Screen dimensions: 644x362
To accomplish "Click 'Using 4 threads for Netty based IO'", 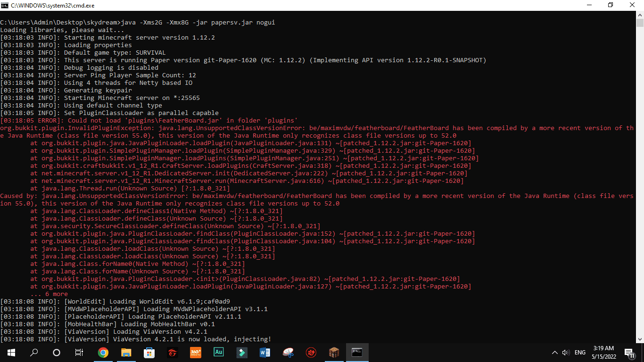I will click(x=128, y=83).
